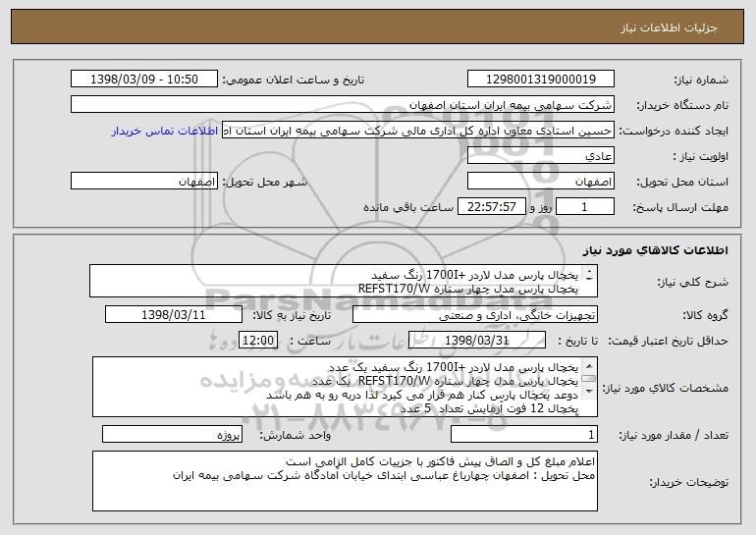Click the remaining days field showing 1
The image size is (756, 535).
coord(585,207)
